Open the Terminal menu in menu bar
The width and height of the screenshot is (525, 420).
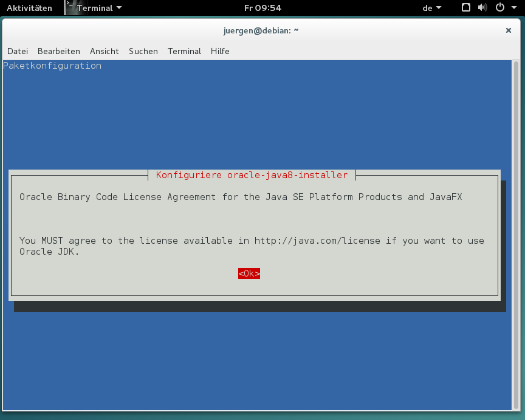coord(184,51)
